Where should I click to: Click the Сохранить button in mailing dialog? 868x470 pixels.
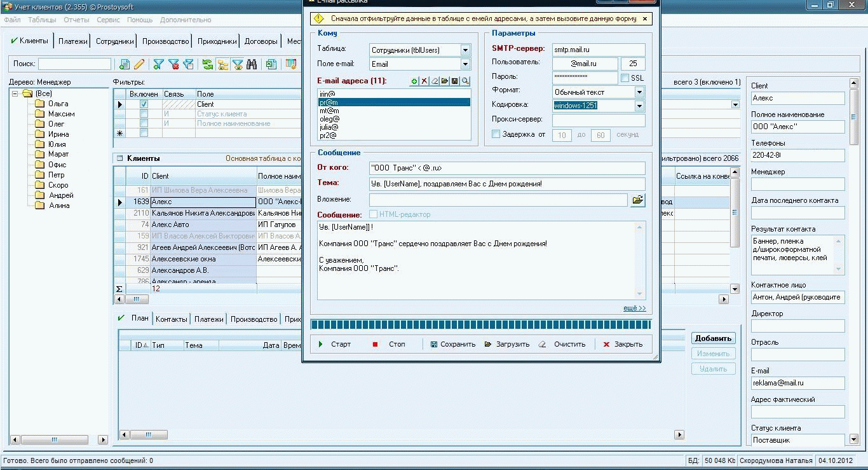tap(452, 344)
